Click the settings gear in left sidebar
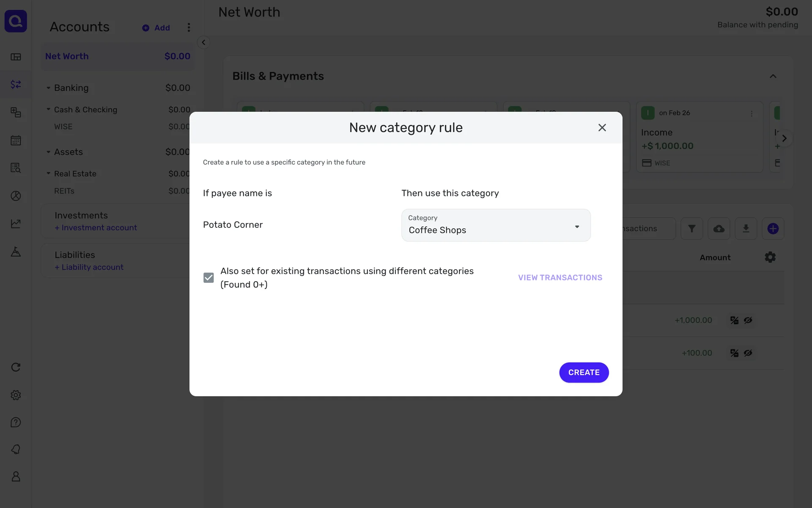Screen dimensions: 812x508 (16, 395)
